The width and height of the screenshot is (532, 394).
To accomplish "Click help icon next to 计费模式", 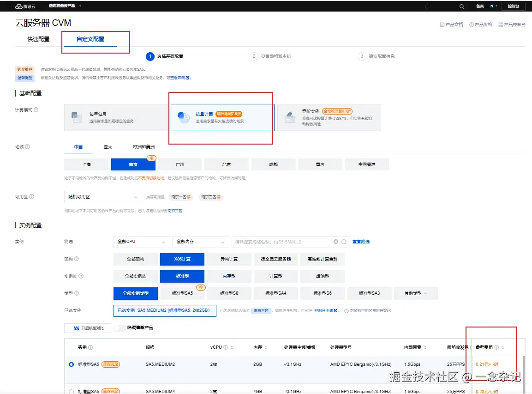I will click(x=36, y=110).
